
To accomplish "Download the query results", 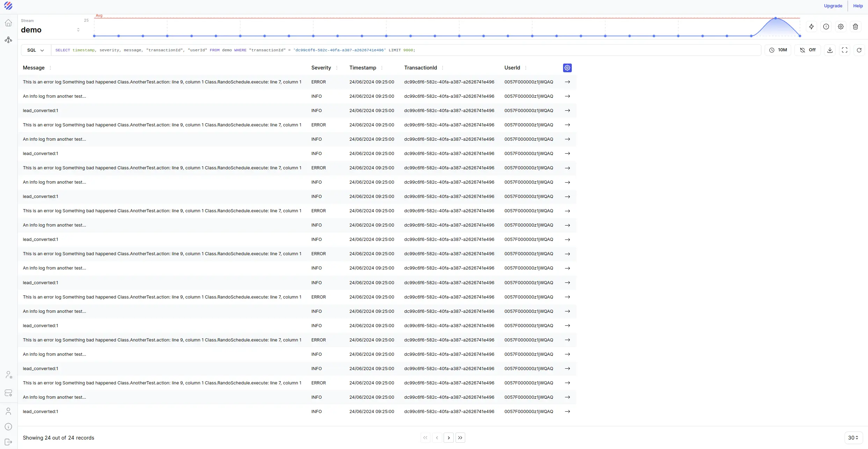I will pos(830,50).
